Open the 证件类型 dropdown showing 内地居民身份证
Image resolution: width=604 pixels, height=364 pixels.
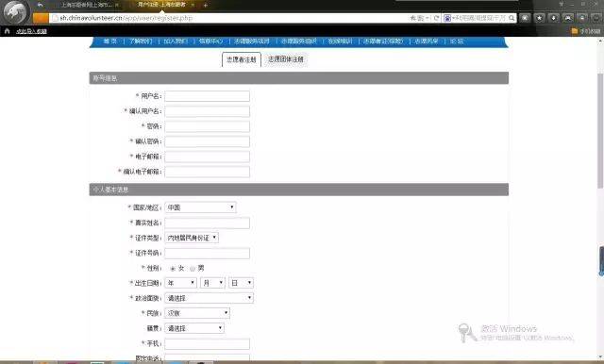[x=192, y=238]
